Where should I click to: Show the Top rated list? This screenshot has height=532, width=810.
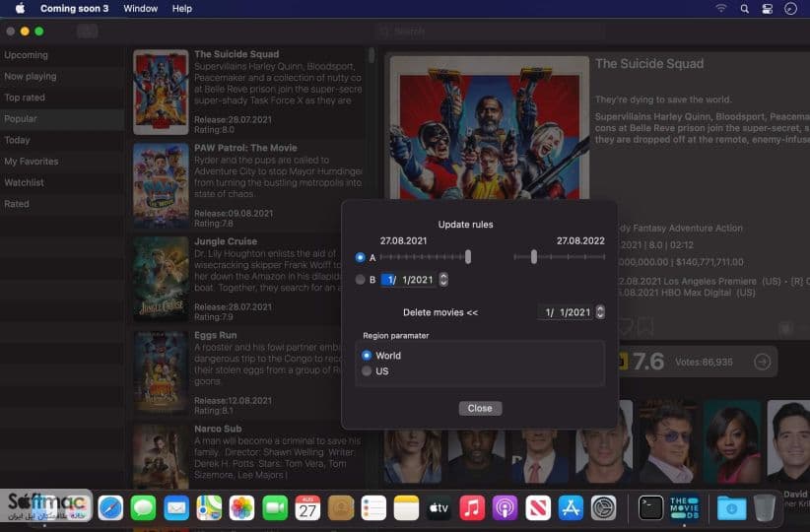[62, 98]
